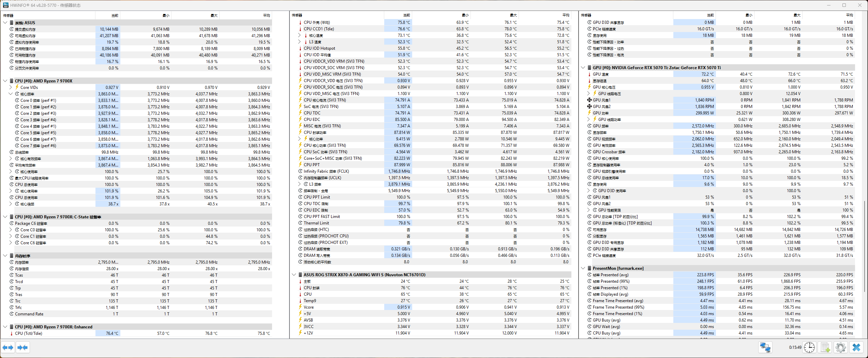Click the thermometer icon beside CPU (Tctl/Tdie)
This screenshot has width=868, height=358.
pyautogui.click(x=11, y=333)
